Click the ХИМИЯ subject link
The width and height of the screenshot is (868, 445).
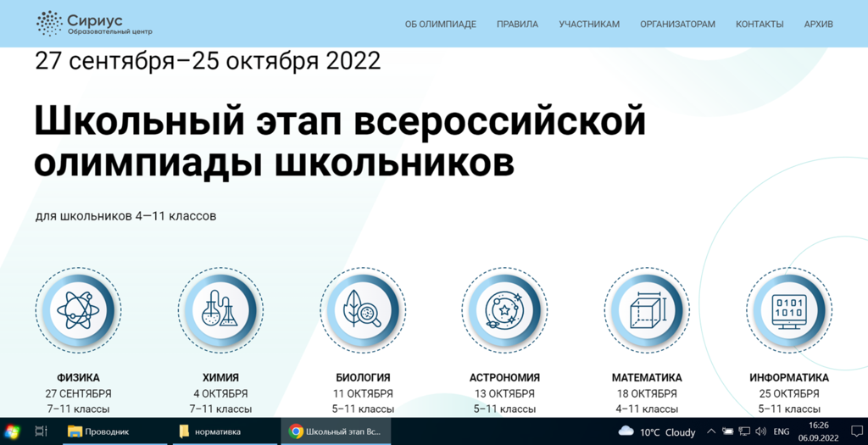point(220,377)
